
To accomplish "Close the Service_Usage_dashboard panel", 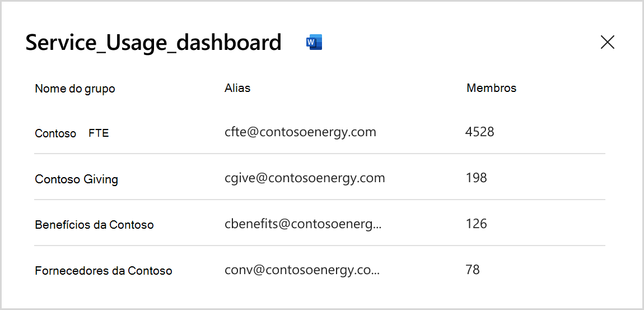I will pyautogui.click(x=607, y=42).
